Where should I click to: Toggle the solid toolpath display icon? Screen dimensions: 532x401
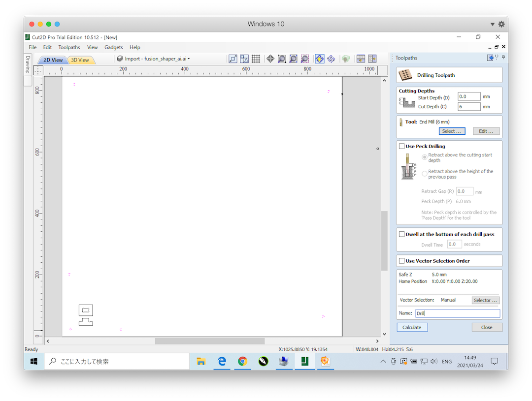coord(331,59)
